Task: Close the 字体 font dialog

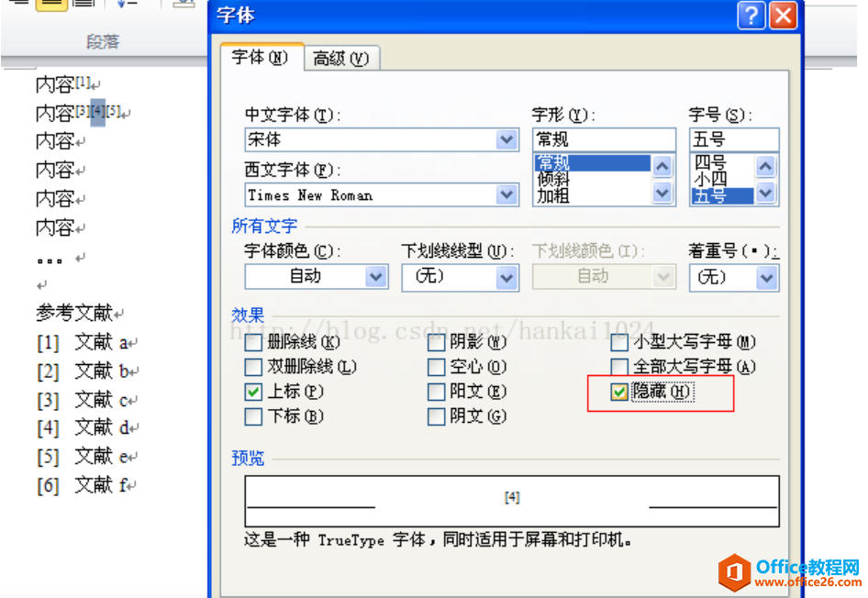Action: click(783, 16)
